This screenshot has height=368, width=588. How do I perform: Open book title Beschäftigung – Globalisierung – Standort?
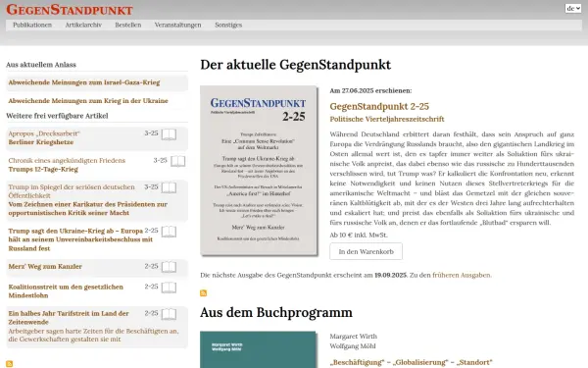pos(411,362)
